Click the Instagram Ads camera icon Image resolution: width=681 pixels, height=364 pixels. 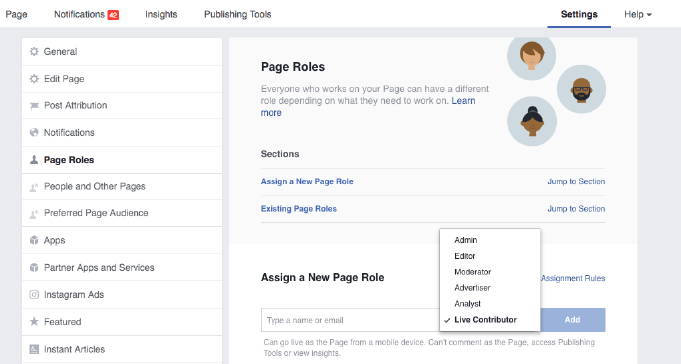click(x=34, y=295)
